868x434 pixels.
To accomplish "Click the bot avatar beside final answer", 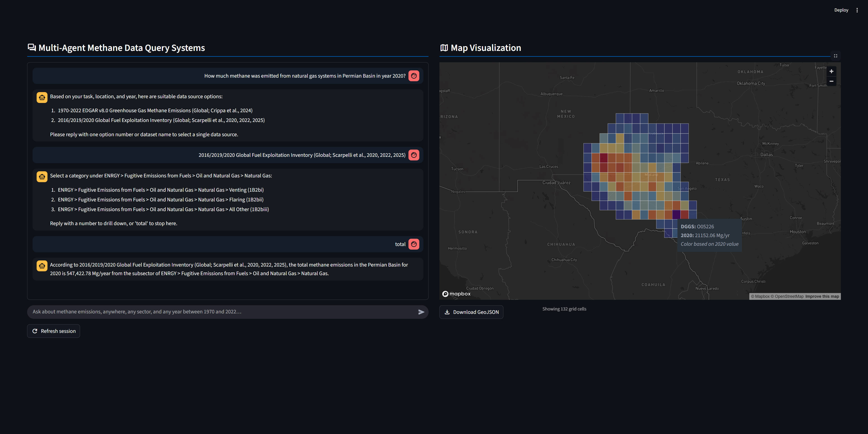I will coord(42,266).
